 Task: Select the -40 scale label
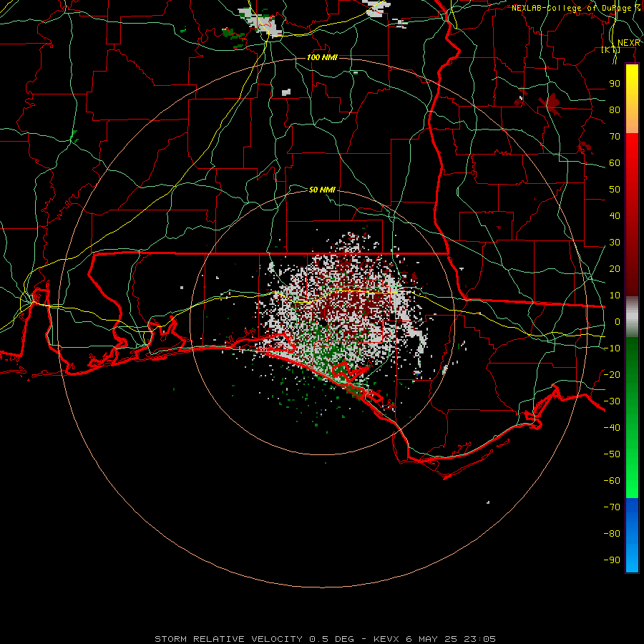coord(612,428)
